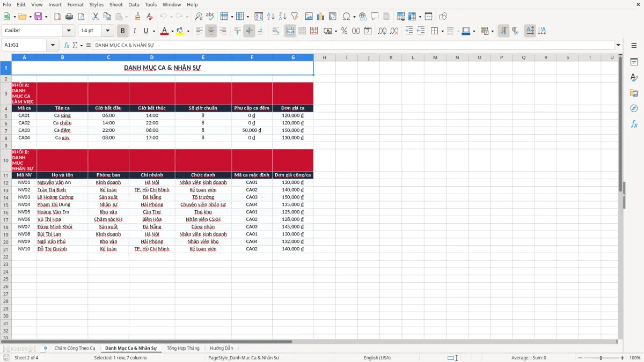Click the Select Function sum button
This screenshot has width=644, height=362.
click(75, 45)
